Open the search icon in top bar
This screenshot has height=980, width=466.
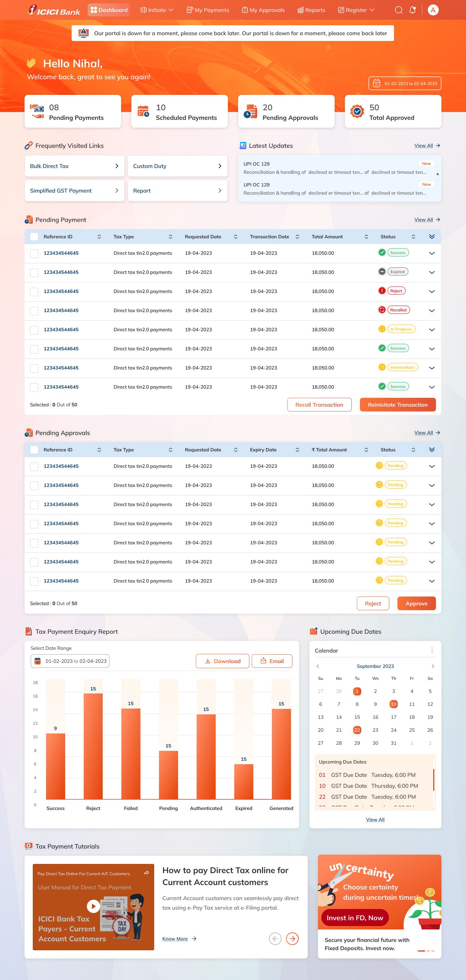pos(398,10)
